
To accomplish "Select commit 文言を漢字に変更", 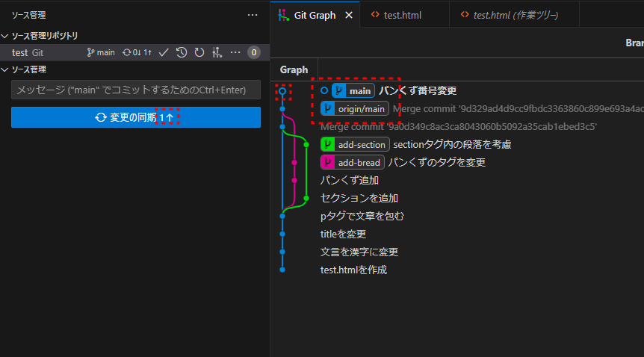I will coord(359,252).
